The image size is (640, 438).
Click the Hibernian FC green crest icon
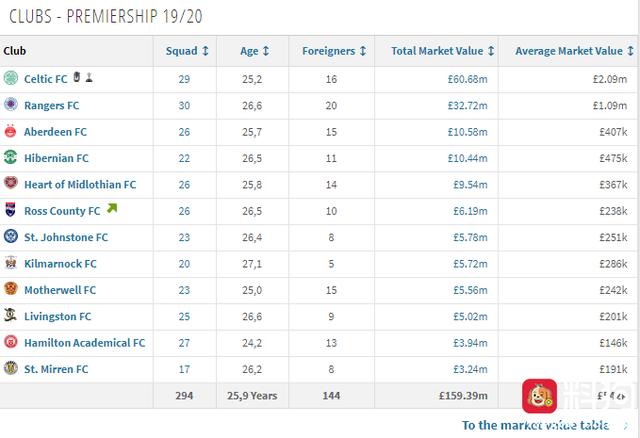11,157
